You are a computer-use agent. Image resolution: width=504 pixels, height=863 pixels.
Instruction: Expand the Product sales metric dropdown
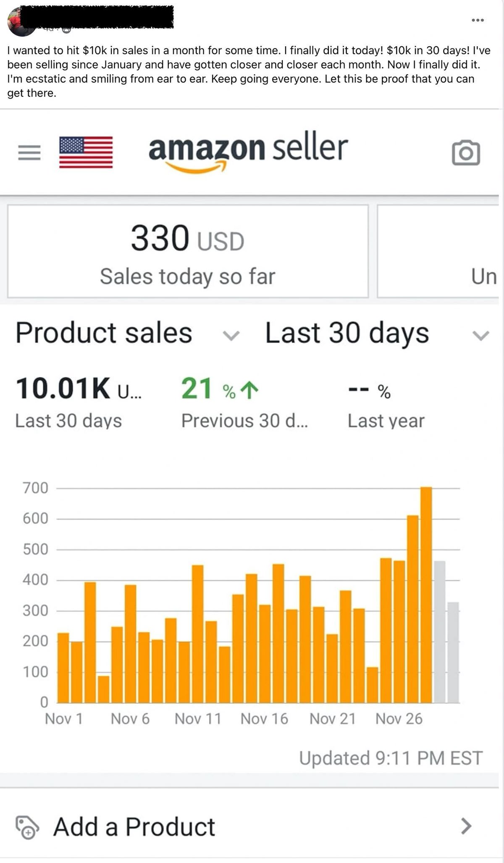pos(231,335)
